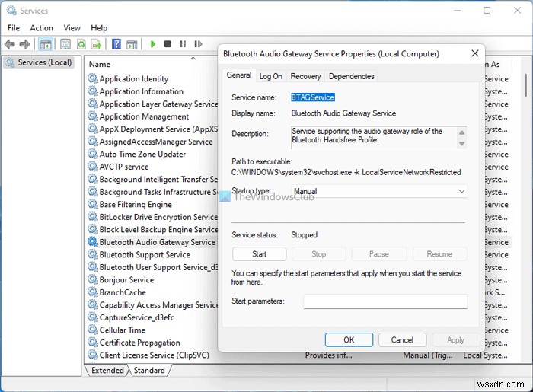Click the Start service button
533x392 pixels.
(260, 254)
